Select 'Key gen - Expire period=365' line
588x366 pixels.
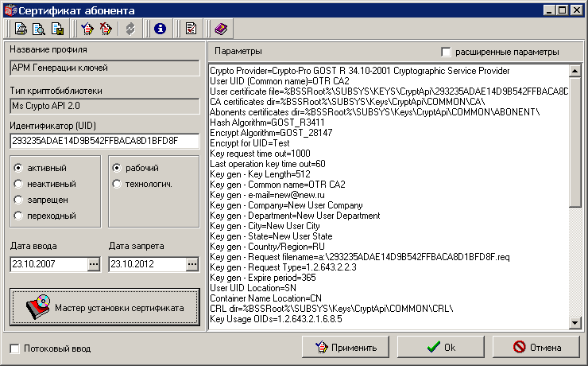(x=262, y=278)
